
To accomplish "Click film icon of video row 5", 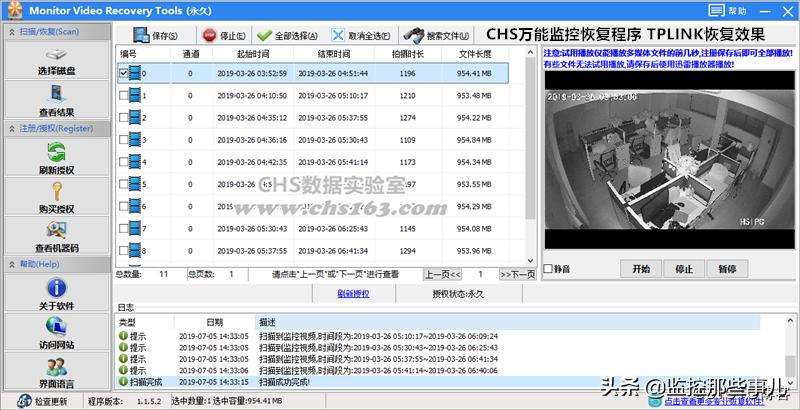I will click(135, 184).
